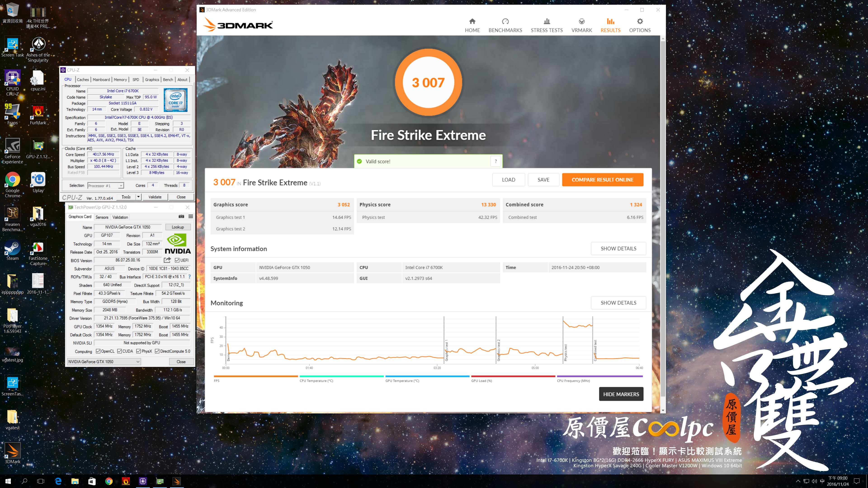Click the Bus Interface question mark in GPU-Z
The height and width of the screenshot is (488, 868).
pos(189,277)
